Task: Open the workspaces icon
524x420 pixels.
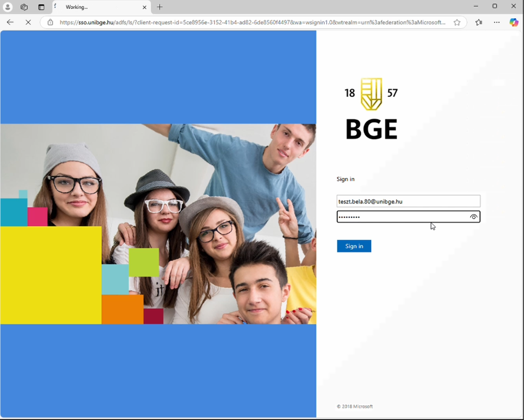Action: point(24,7)
